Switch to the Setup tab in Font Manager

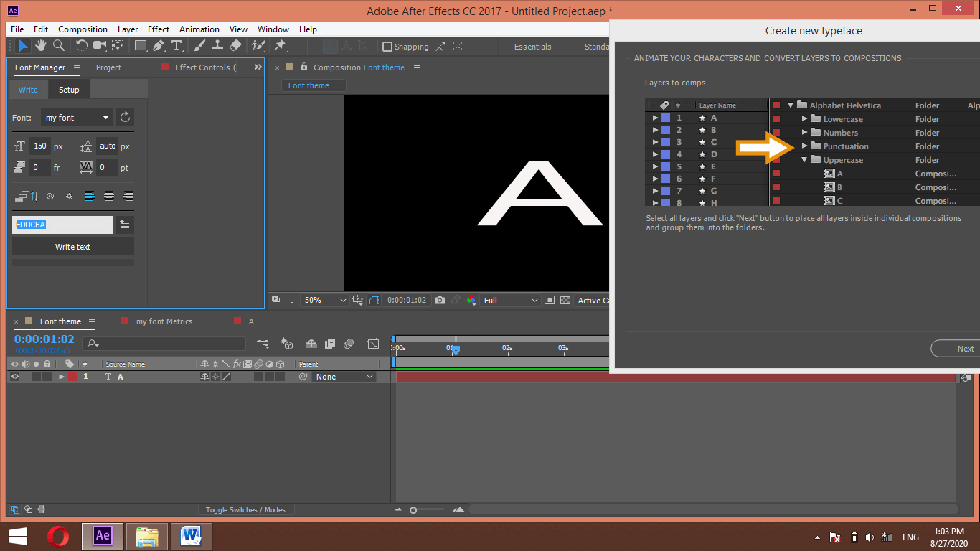69,89
